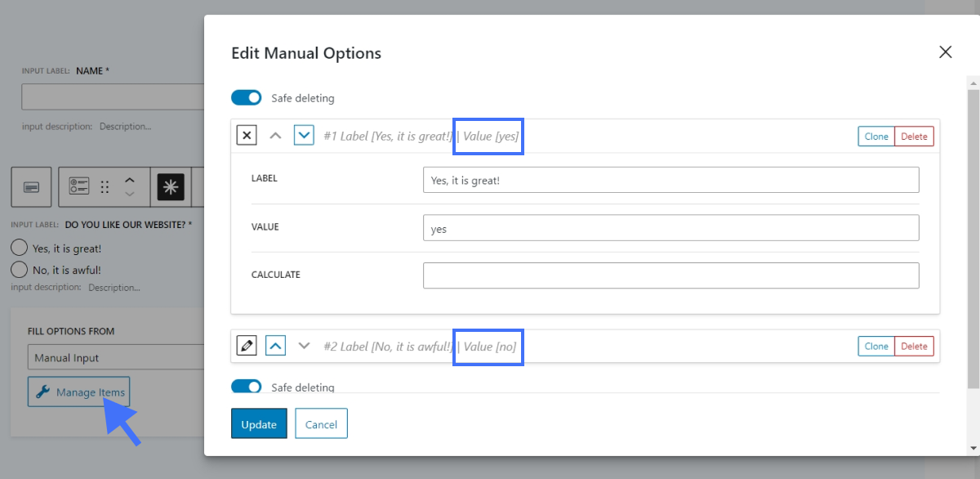Click the six-dot drag handle in block toolbar
Image resolution: width=980 pixels, height=479 pixels.
point(105,186)
